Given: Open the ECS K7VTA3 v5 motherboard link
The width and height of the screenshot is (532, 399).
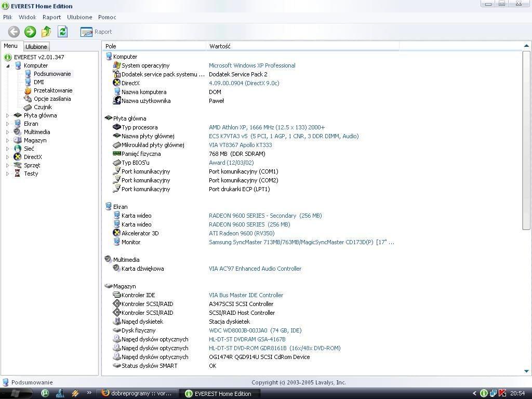Looking at the screenshot, I should [284, 136].
